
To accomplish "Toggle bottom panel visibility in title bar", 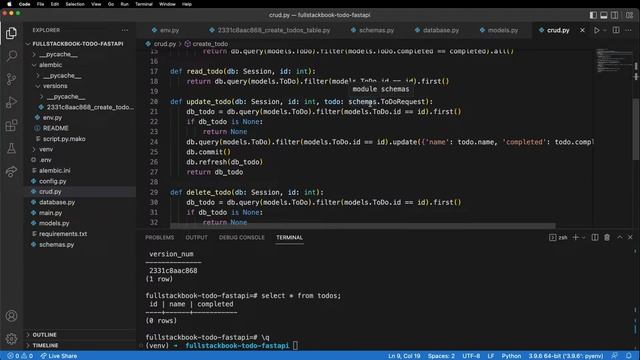I will (604, 15).
